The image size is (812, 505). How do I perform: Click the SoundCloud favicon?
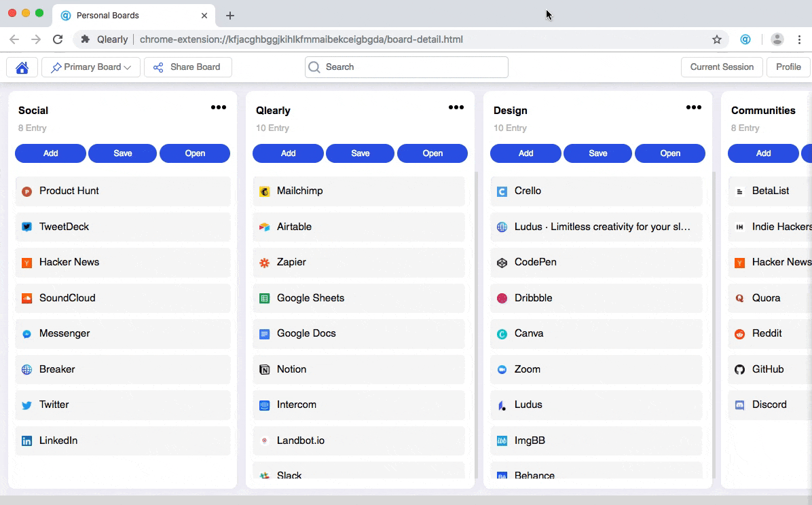(x=27, y=299)
